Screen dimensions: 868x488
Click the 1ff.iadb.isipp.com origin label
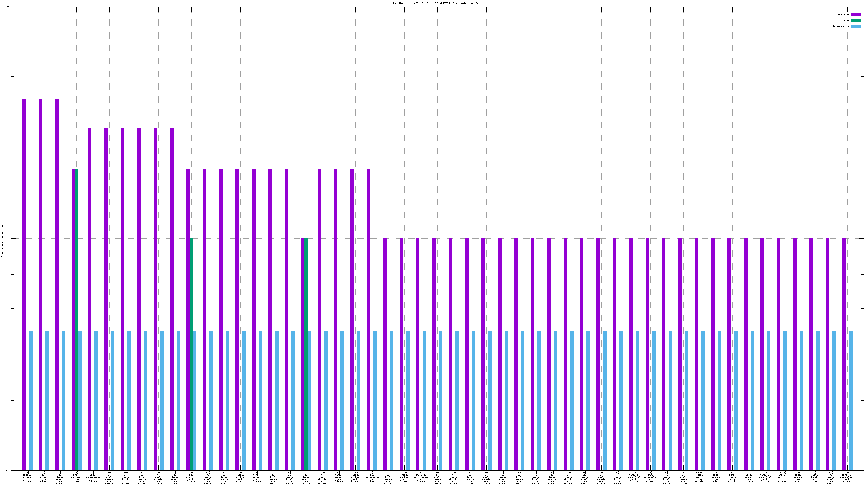tap(748, 477)
